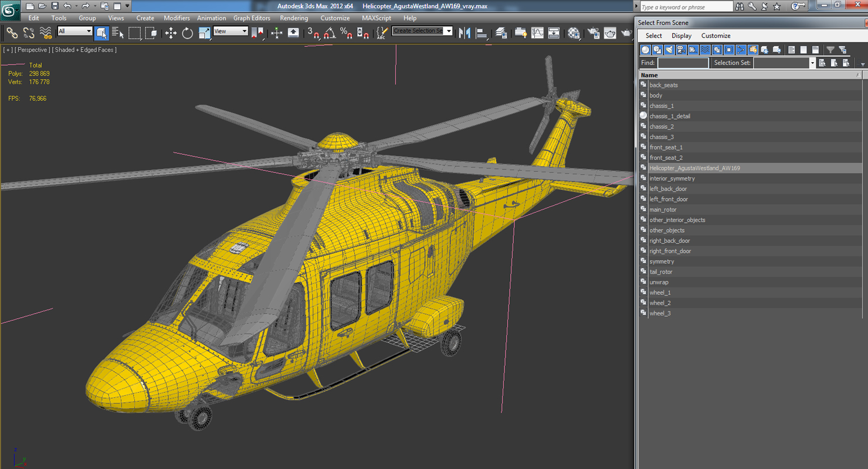This screenshot has width=868, height=469.
Task: Click Use Pivot Point Center icon
Action: (257, 33)
